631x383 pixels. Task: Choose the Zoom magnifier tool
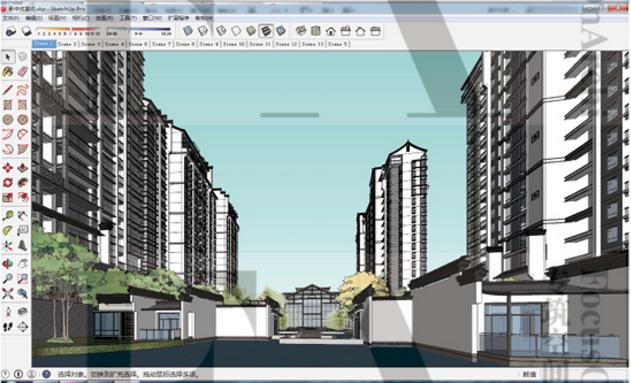[x=8, y=278]
